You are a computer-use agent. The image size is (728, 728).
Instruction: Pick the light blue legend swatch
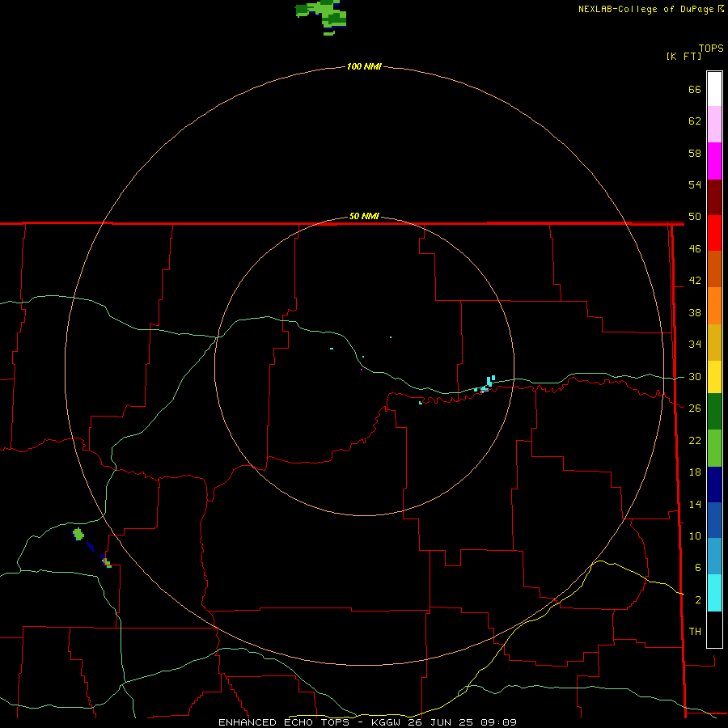pyautogui.click(x=714, y=557)
